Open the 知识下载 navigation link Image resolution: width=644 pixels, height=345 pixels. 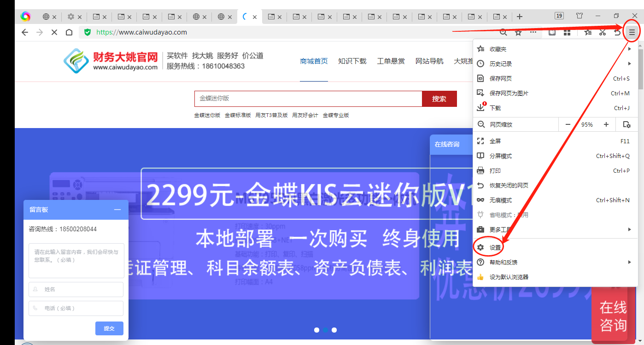(x=352, y=61)
